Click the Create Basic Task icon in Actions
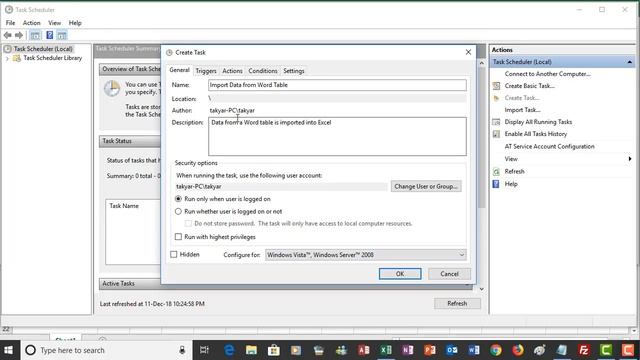Viewport: 640px width, 360px height. (x=496, y=86)
